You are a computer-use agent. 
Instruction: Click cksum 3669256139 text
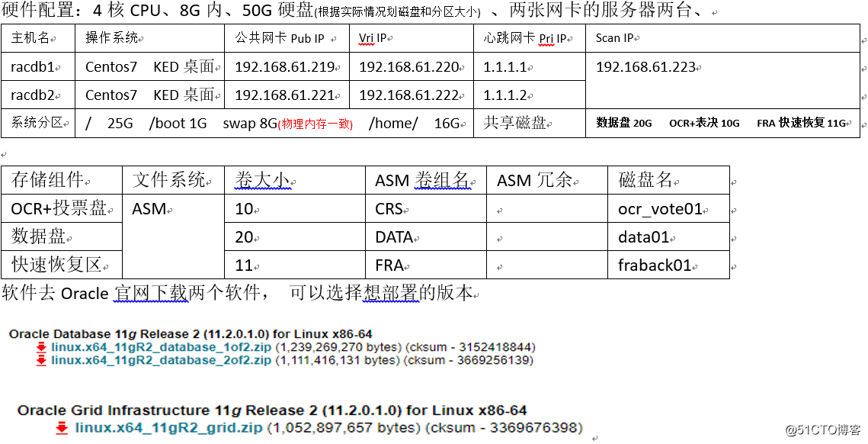(469, 361)
